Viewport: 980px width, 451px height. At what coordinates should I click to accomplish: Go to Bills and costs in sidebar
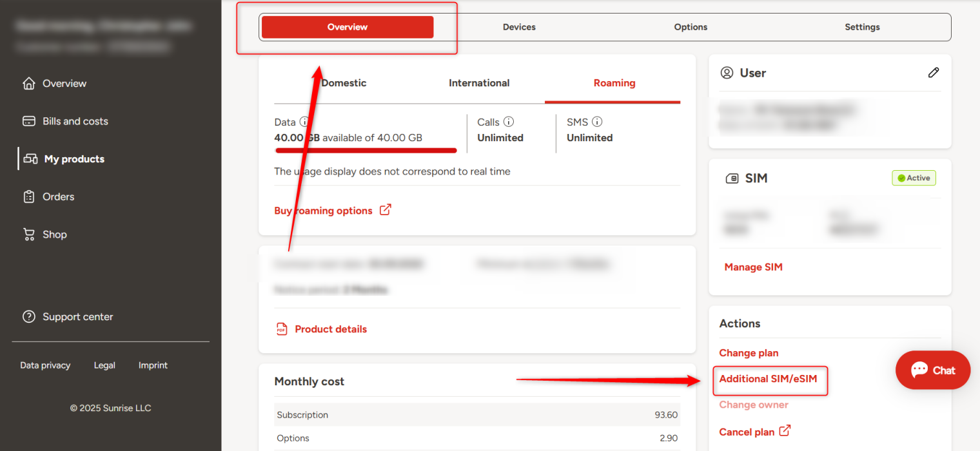coord(75,121)
